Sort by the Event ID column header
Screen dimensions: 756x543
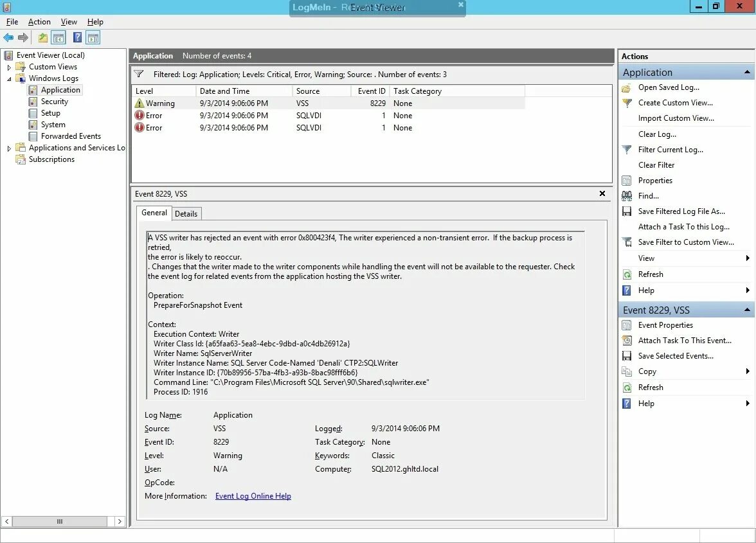pyautogui.click(x=370, y=91)
